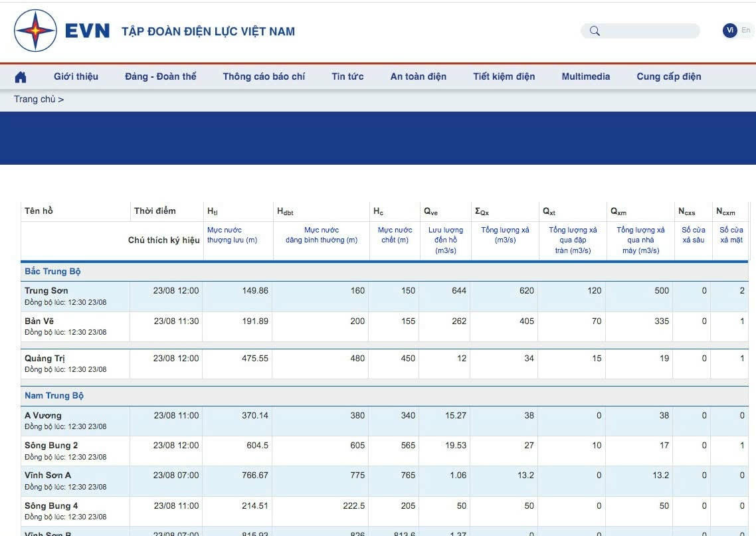Go to home via house icon

coord(21,77)
